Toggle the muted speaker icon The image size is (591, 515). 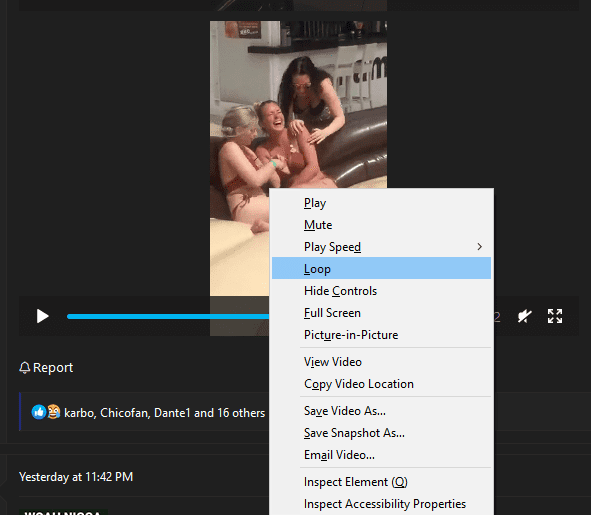[x=524, y=316]
